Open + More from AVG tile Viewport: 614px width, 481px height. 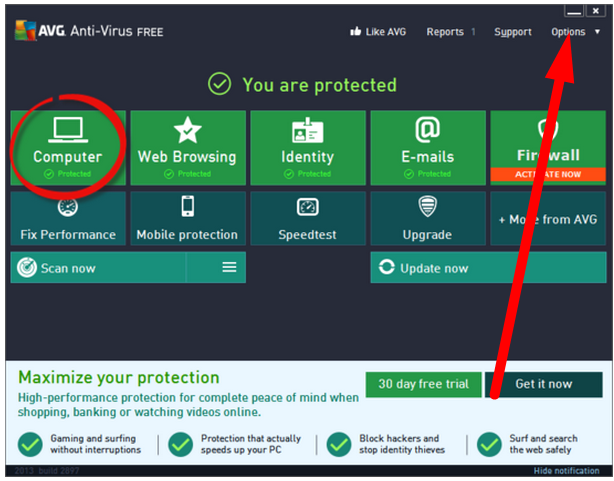point(548,219)
